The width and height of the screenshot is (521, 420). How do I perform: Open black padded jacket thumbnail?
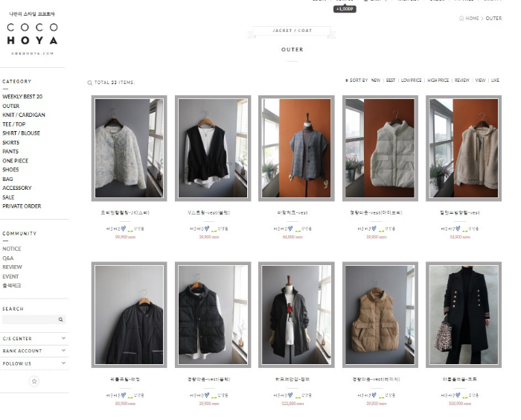point(130,314)
